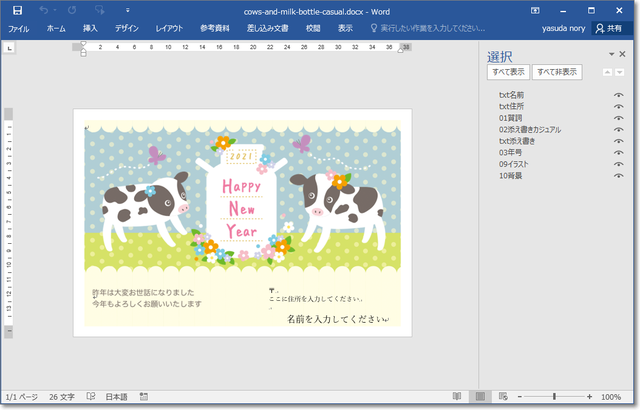Screen dimensions: 640x410
Task: Click the Share (共有) button
Action: pyautogui.click(x=612, y=29)
